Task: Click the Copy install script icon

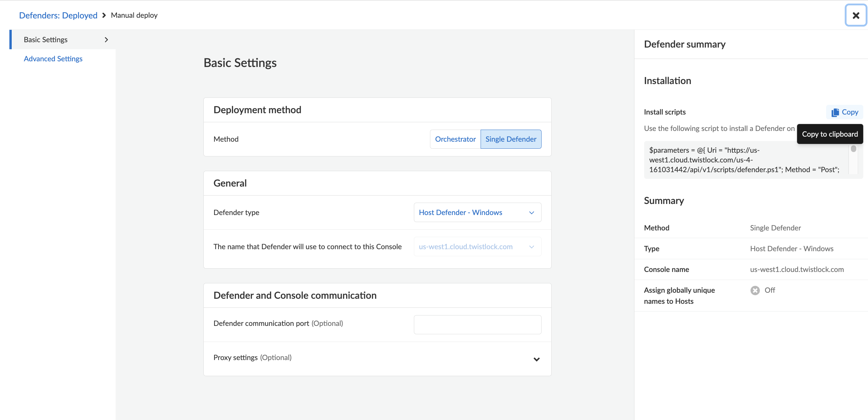Action: point(835,113)
